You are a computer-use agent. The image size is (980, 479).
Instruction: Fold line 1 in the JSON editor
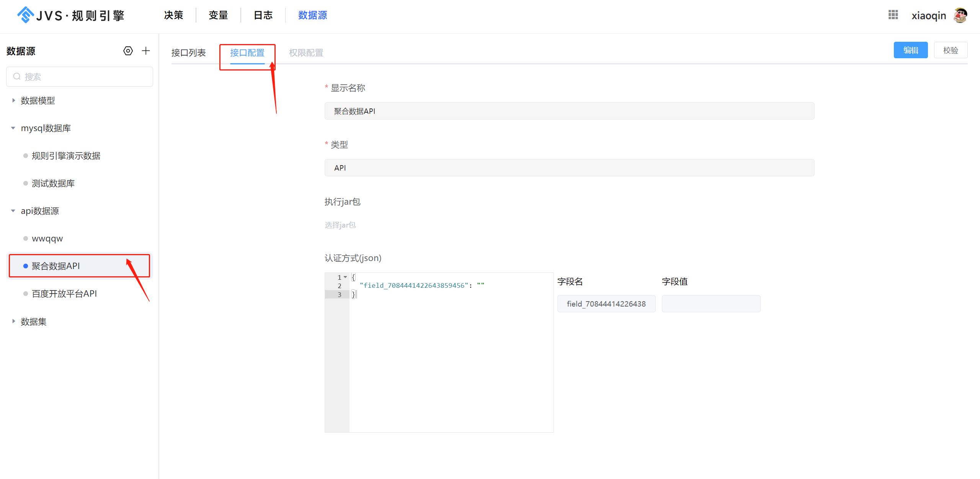coord(345,277)
